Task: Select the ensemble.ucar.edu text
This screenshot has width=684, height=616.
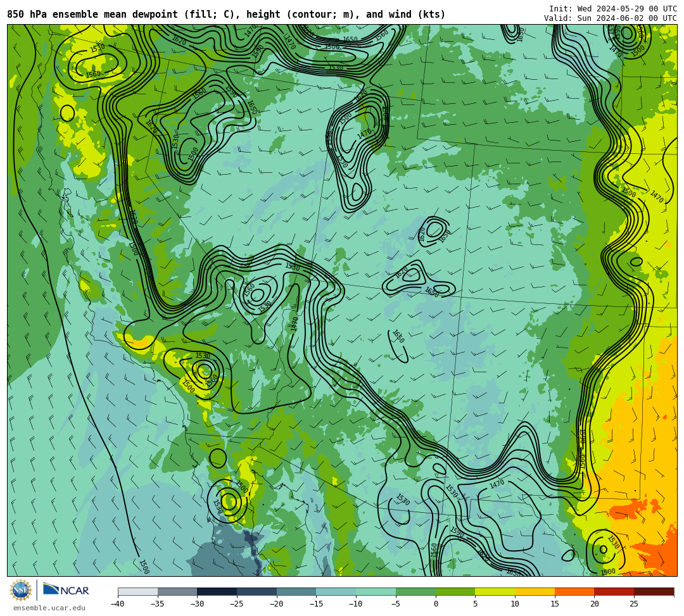Action: pyautogui.click(x=49, y=608)
